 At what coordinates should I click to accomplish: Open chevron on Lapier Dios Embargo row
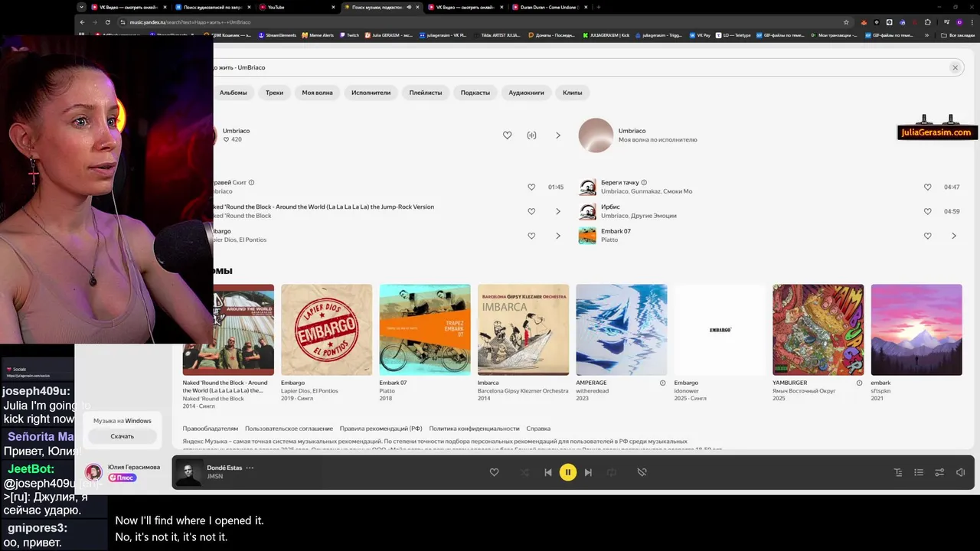point(558,236)
